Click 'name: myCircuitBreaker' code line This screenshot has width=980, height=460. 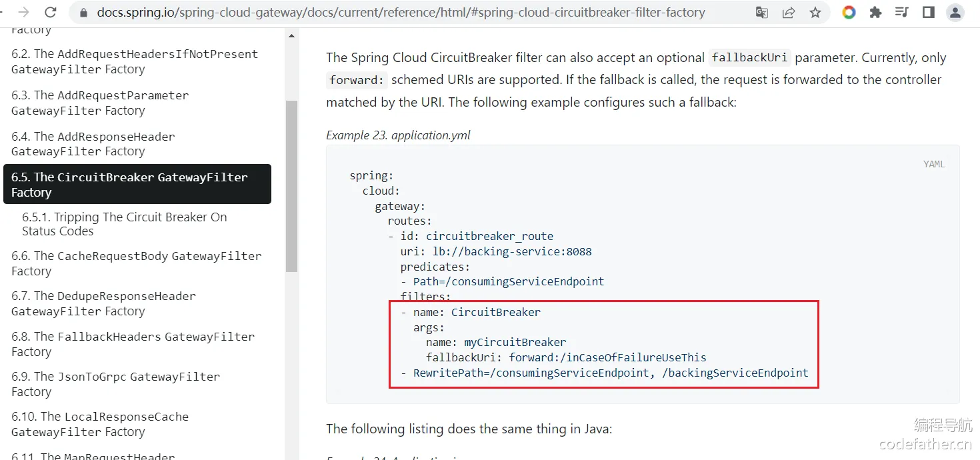[496, 342]
